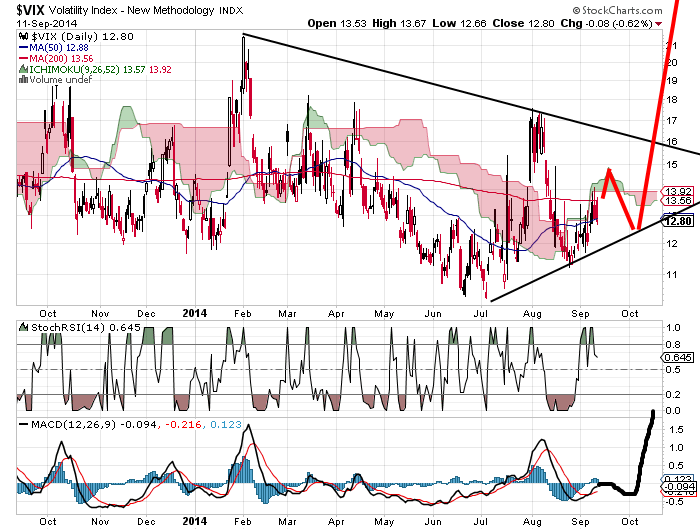Click the Ichimoku value 13.92 in legend
This screenshot has width=700, height=530.
(160, 70)
